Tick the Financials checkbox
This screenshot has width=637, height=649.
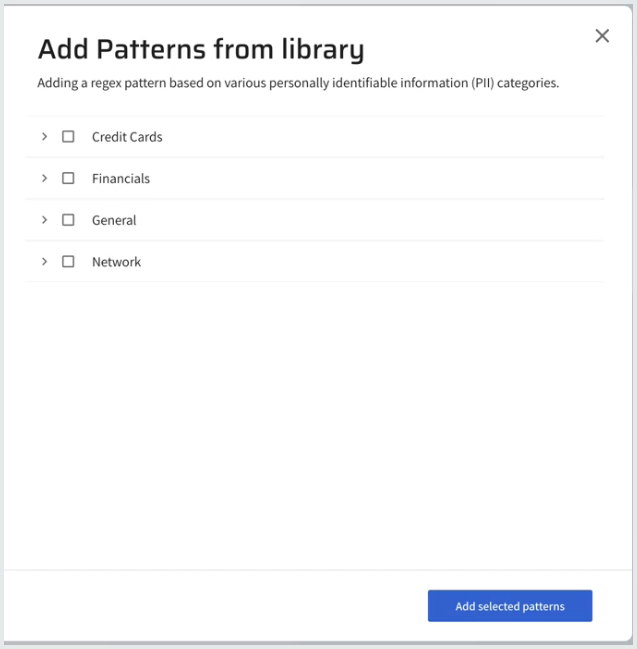(x=68, y=178)
